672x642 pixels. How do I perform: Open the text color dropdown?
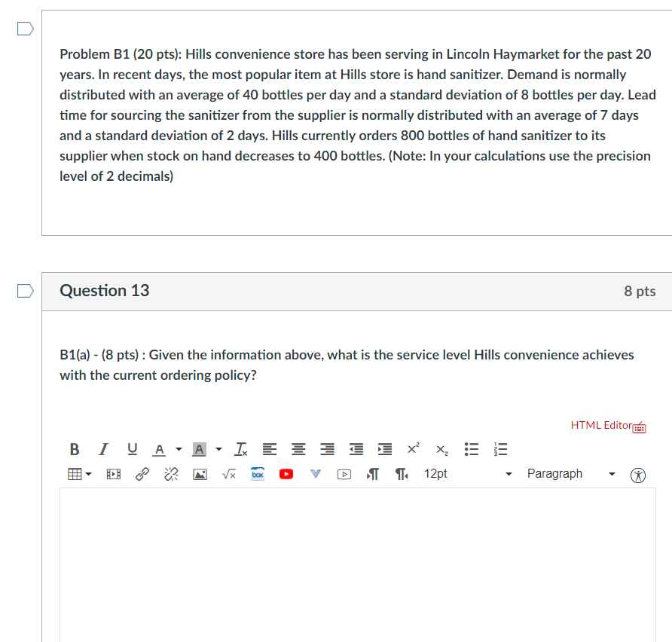[x=159, y=449]
